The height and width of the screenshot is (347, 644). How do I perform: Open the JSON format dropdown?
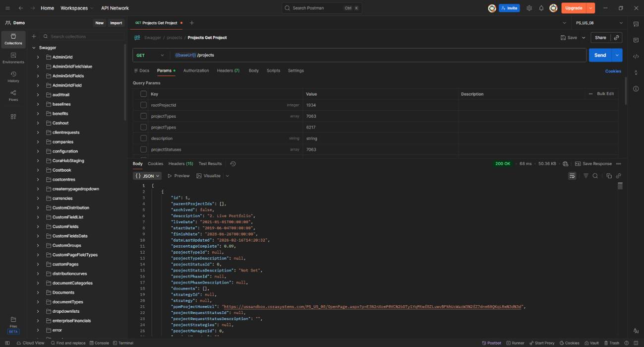tap(147, 176)
